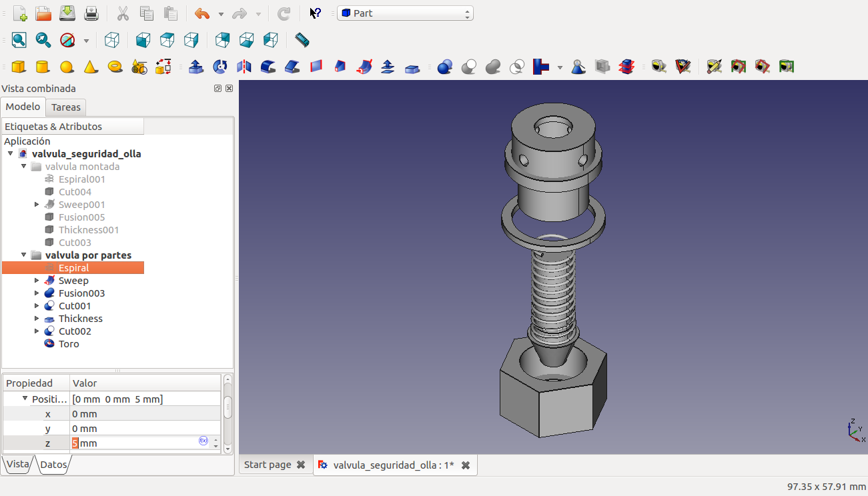Click the Mirror shape tool

(x=244, y=67)
